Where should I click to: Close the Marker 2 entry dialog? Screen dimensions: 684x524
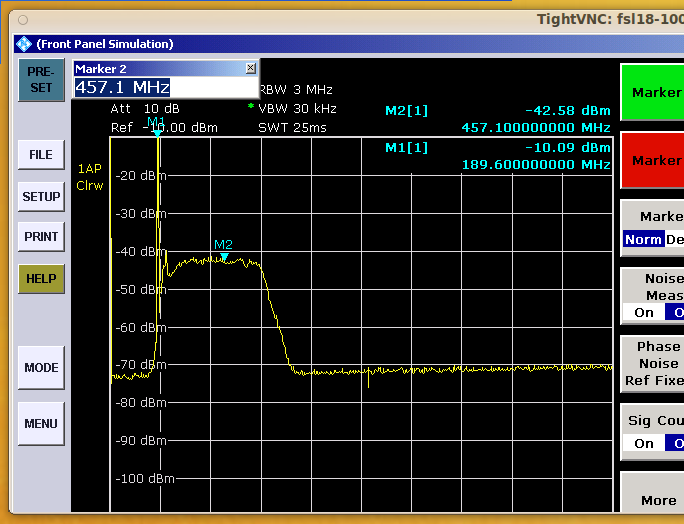(250, 68)
